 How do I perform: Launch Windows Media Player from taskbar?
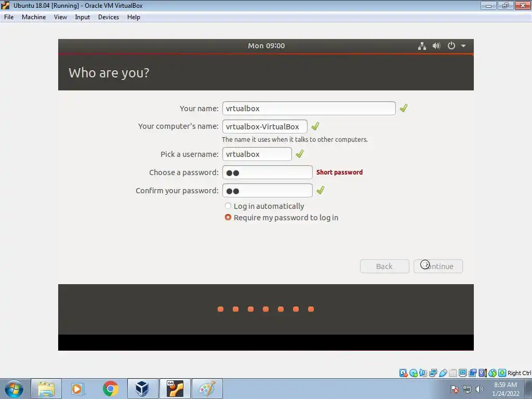tap(77, 389)
